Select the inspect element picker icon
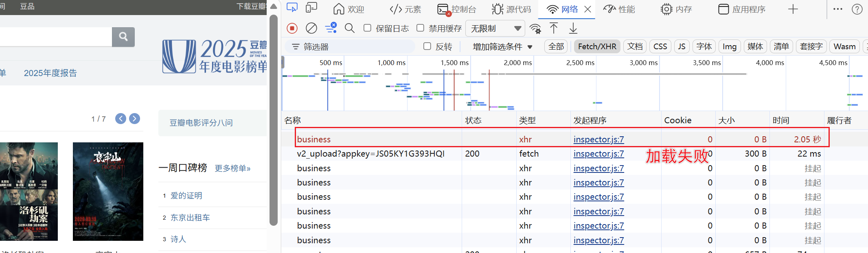This screenshot has width=868, height=253. tap(292, 8)
